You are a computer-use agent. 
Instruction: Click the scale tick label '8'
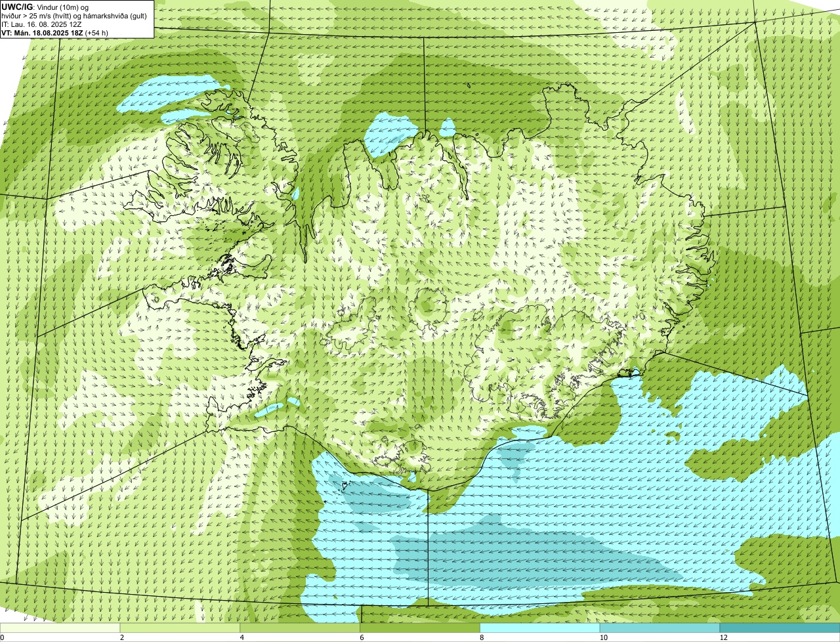(x=482, y=637)
